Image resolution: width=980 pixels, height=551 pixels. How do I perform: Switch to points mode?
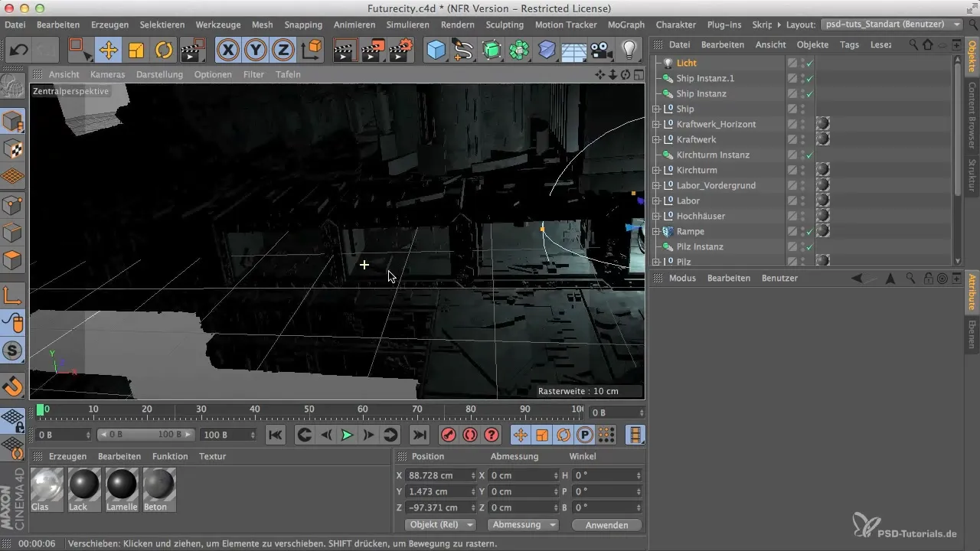tap(13, 205)
